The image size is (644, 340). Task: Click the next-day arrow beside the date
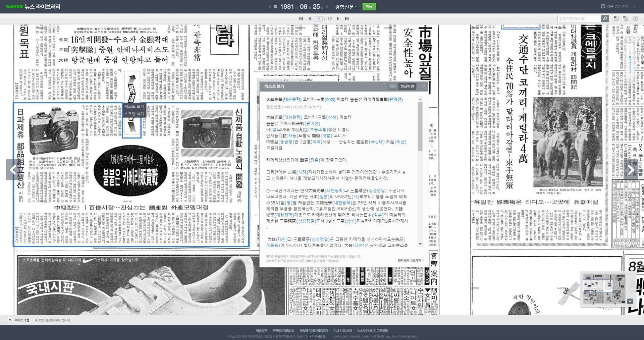click(327, 6)
